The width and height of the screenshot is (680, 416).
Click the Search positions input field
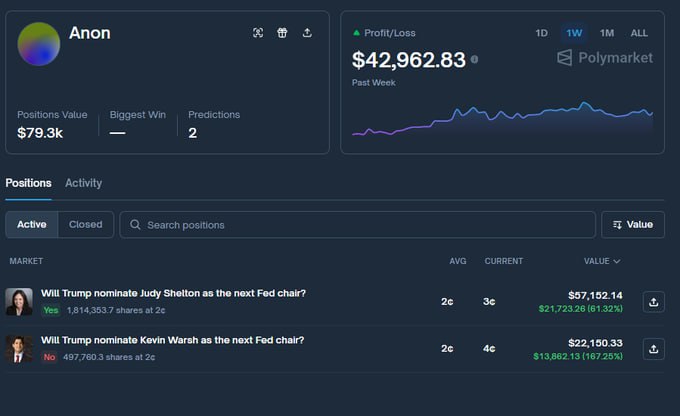pyautogui.click(x=360, y=225)
